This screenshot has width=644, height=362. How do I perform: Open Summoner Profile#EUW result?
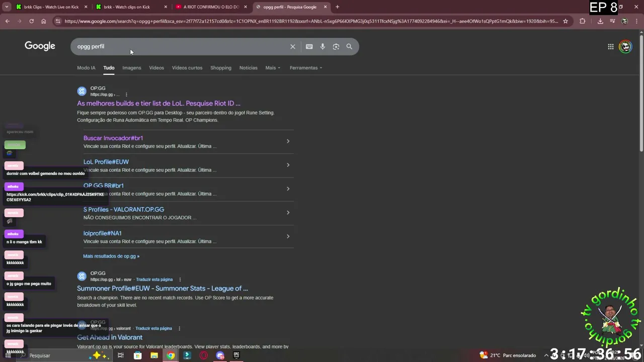pyautogui.click(x=163, y=289)
